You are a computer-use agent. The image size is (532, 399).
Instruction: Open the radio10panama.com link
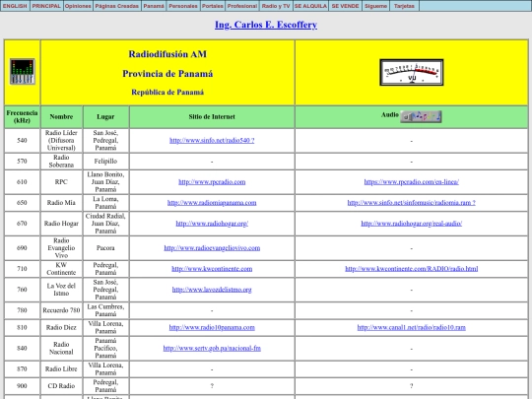(x=212, y=327)
